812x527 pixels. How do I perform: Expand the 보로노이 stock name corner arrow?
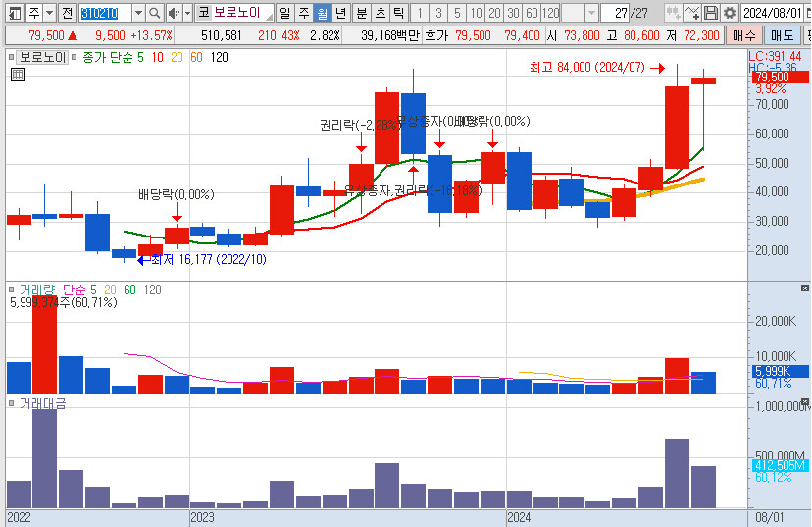click(270, 17)
